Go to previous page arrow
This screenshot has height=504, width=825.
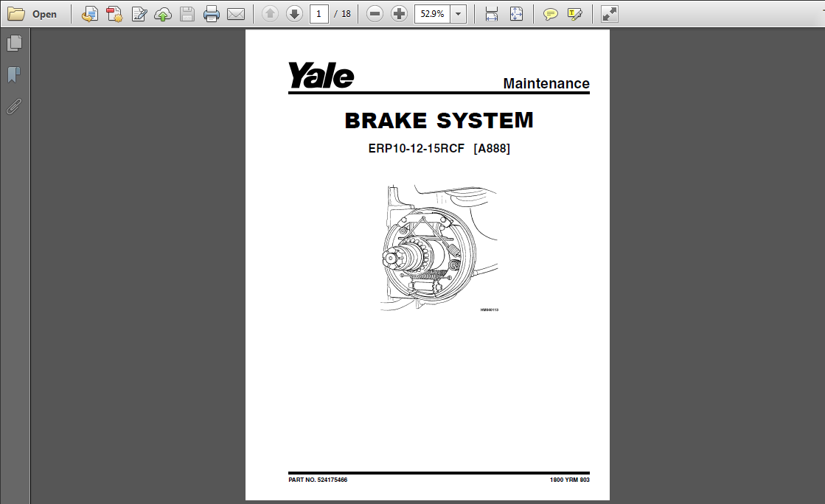271,14
